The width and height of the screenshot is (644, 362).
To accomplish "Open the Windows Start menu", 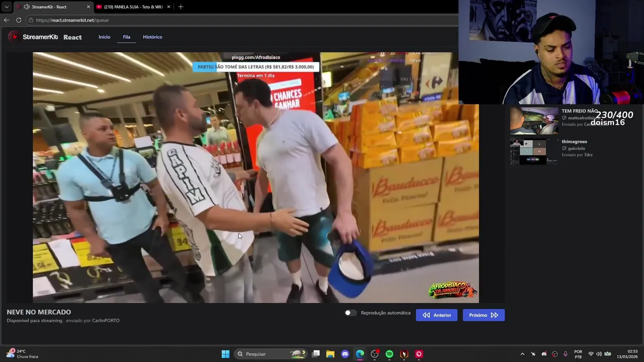I will (225, 354).
